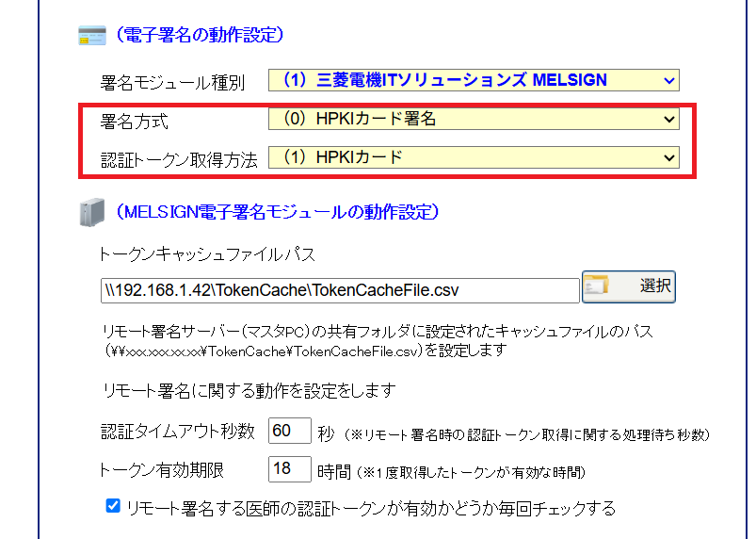
Task: Click the トークン有効期限 label
Action: (162, 469)
